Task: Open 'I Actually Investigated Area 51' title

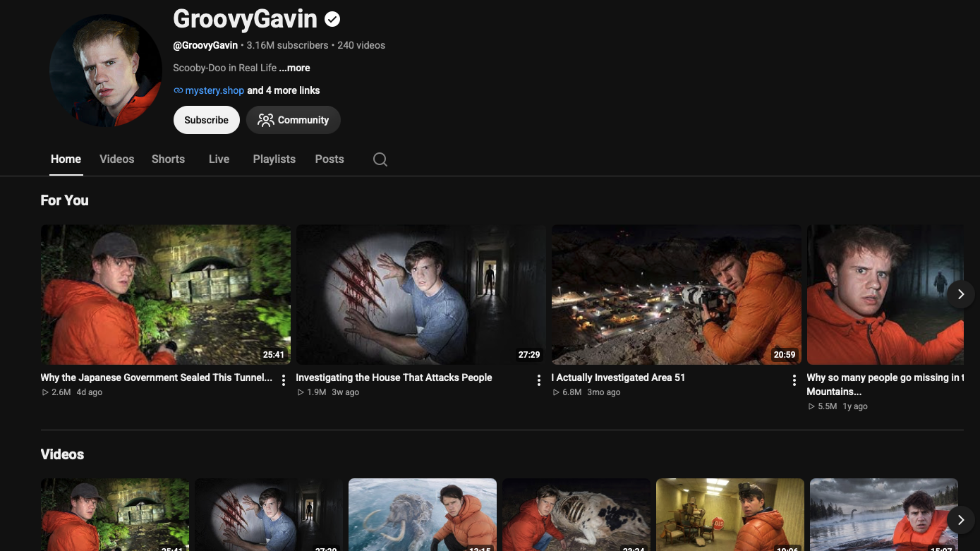Action: click(x=618, y=377)
